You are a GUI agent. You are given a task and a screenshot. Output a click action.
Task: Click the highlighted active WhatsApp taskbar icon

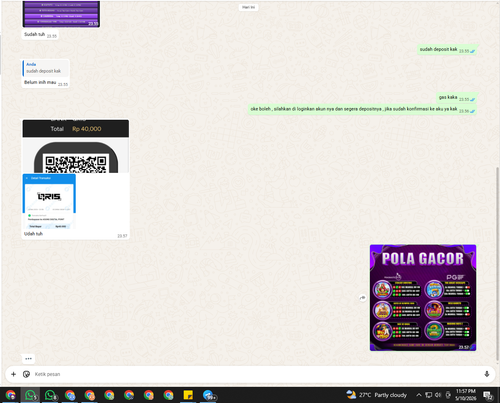[x=30, y=395]
